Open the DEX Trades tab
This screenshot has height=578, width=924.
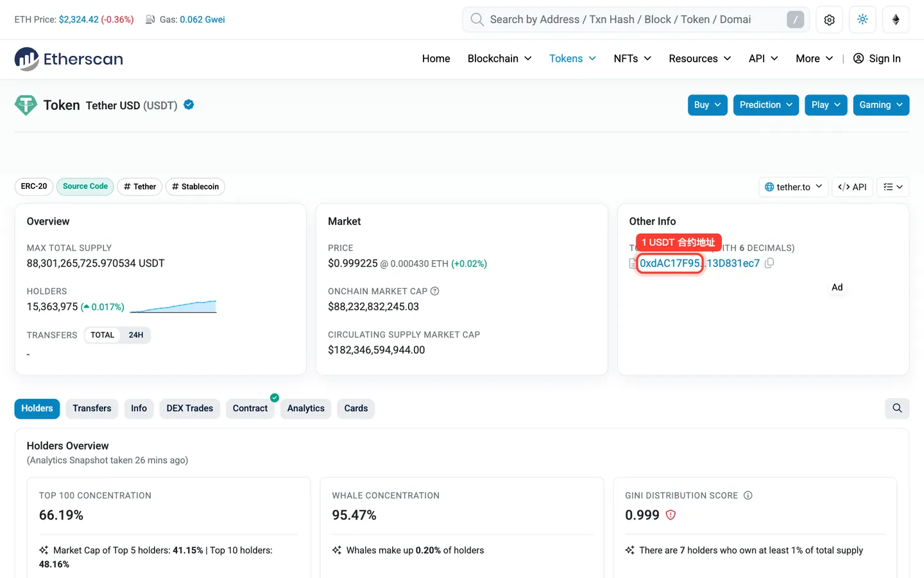click(x=190, y=408)
